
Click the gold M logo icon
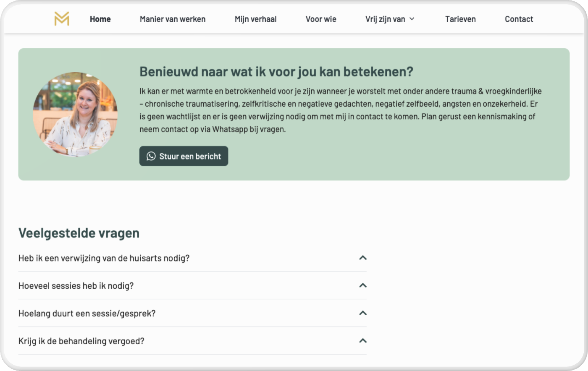pos(62,19)
